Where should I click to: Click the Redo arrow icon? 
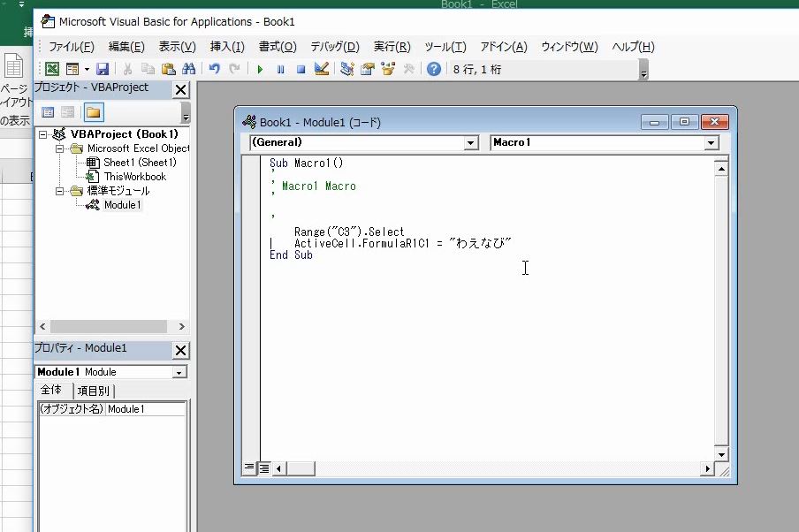point(234,69)
